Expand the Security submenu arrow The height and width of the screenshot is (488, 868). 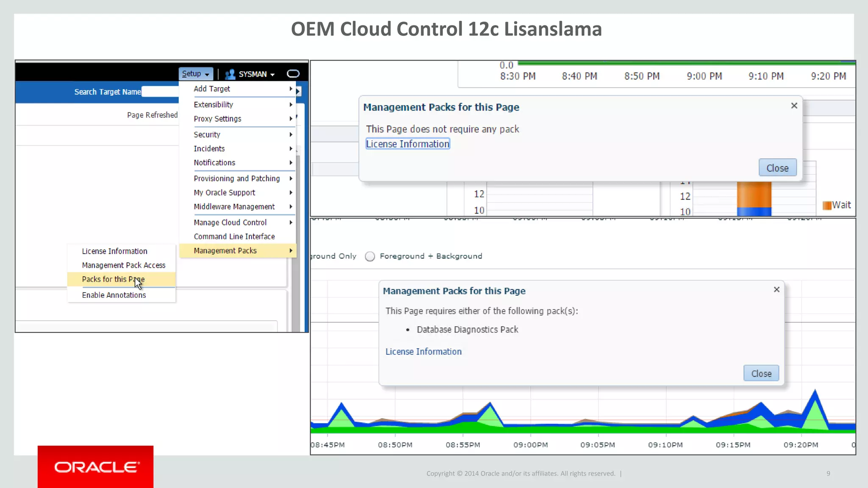coord(291,135)
